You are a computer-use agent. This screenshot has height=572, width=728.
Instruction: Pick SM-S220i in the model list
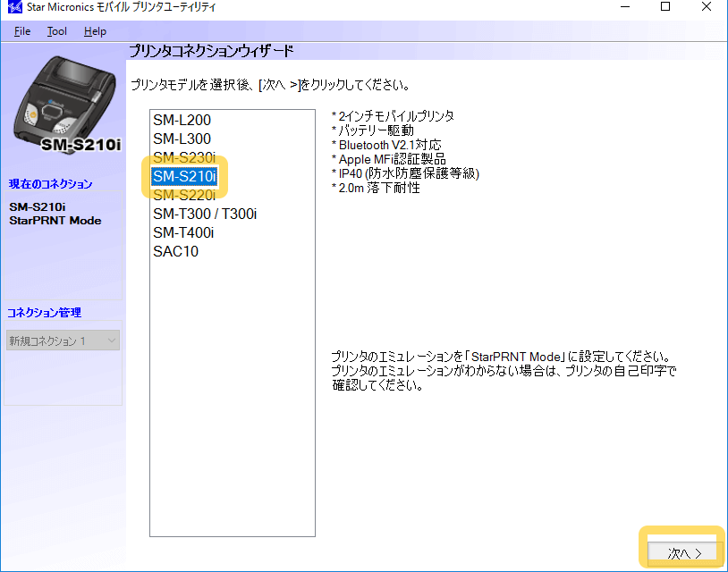point(183,195)
